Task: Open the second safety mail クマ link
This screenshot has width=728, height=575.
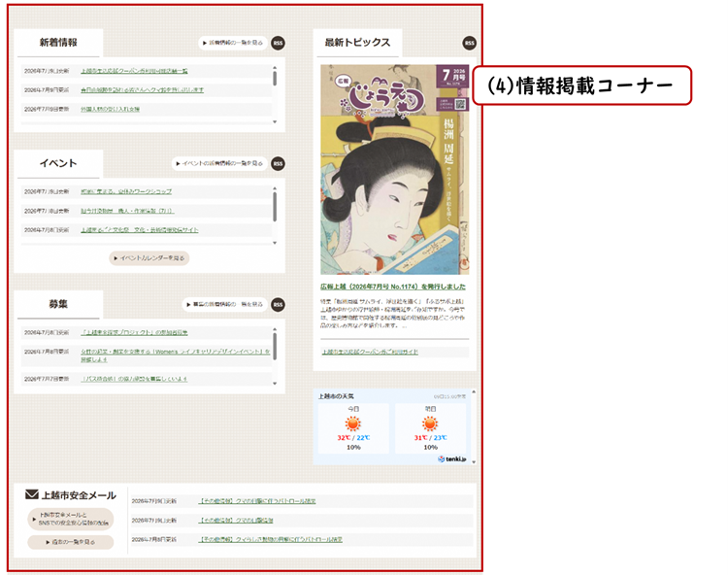Action: point(236,521)
